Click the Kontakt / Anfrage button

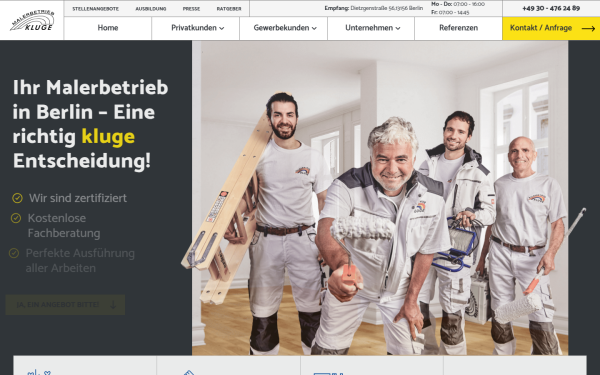point(551,28)
